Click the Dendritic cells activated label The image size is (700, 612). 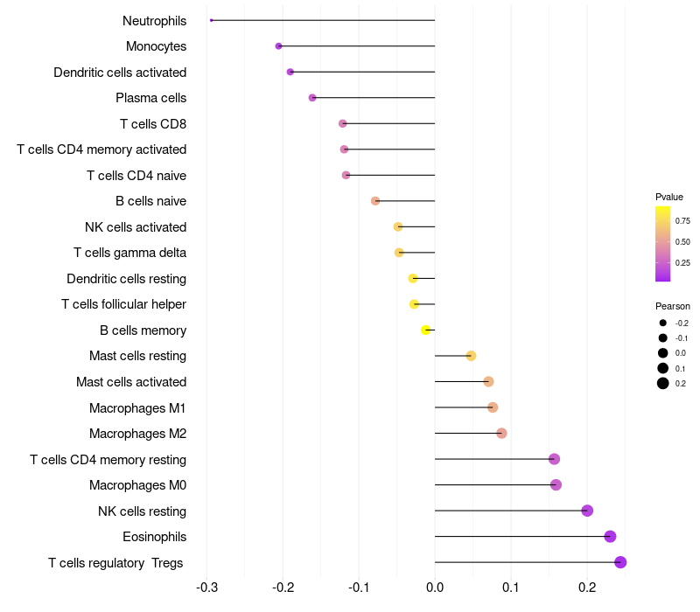120,73
